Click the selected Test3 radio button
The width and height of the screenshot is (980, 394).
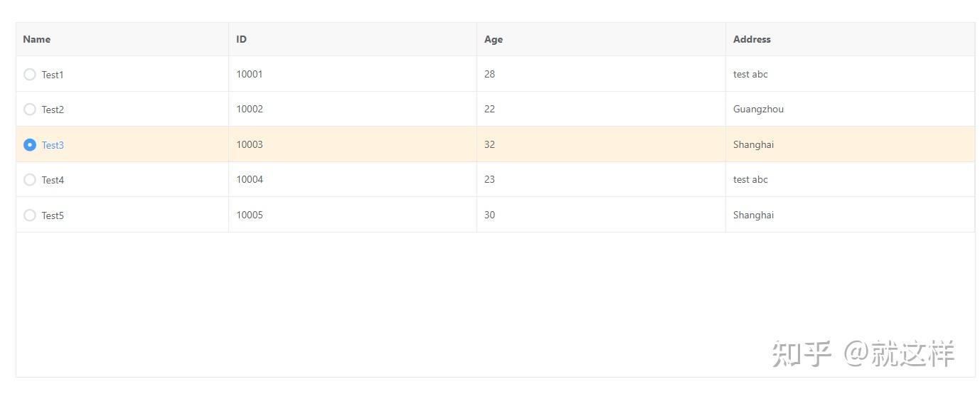click(30, 144)
